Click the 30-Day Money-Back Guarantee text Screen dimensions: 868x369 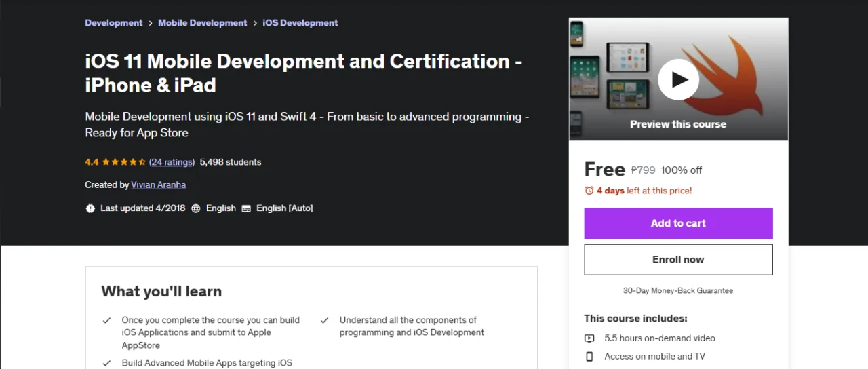click(x=678, y=290)
